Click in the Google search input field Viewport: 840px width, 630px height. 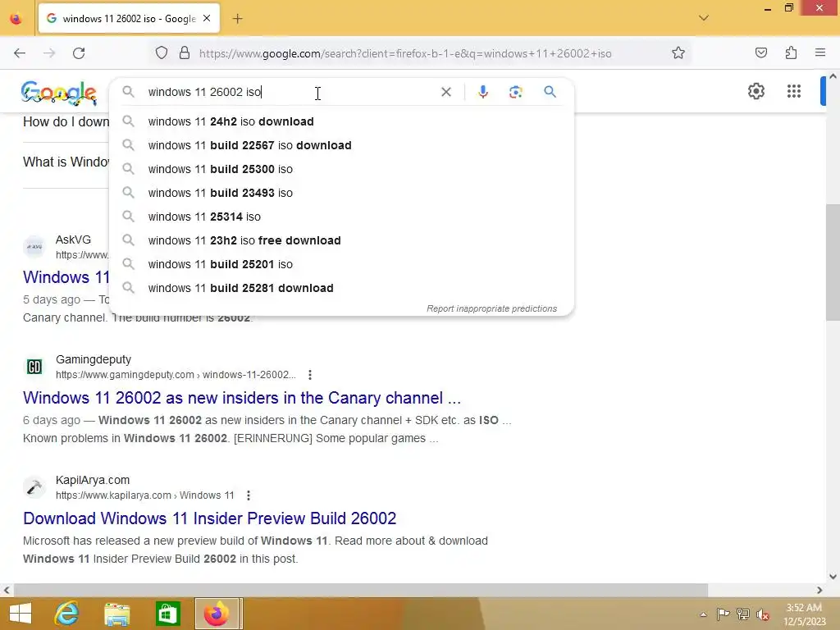[292, 92]
